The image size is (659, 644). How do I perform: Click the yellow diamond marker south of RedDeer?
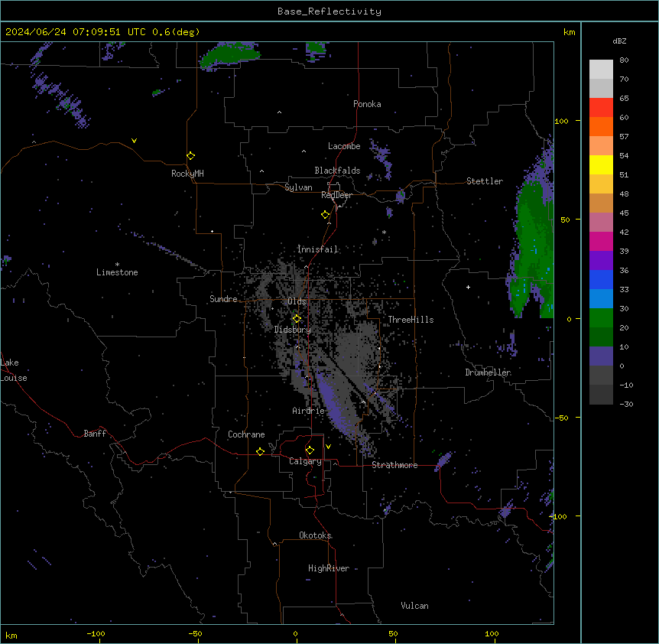coord(325,215)
